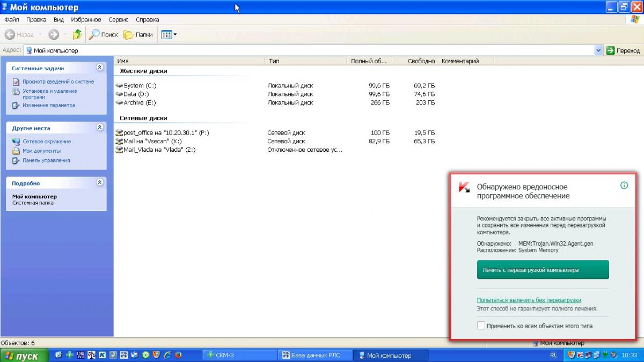644x362 pixels.
Task: Open Просмотр сведений о системе link
Action: tap(58, 82)
